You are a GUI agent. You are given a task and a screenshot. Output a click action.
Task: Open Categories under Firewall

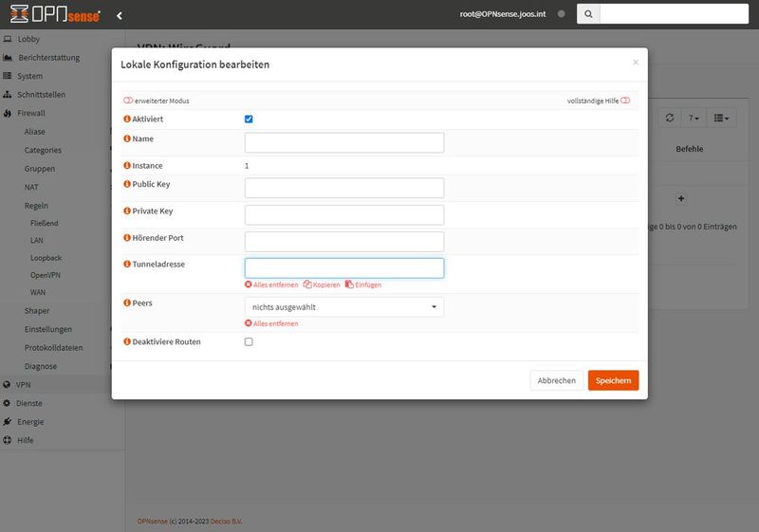[x=43, y=150]
